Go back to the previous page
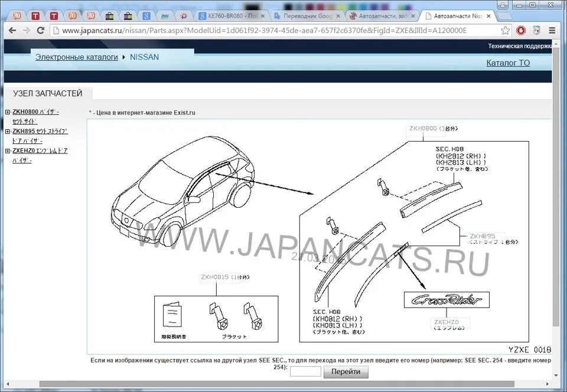The height and width of the screenshot is (392, 567). click(x=12, y=30)
